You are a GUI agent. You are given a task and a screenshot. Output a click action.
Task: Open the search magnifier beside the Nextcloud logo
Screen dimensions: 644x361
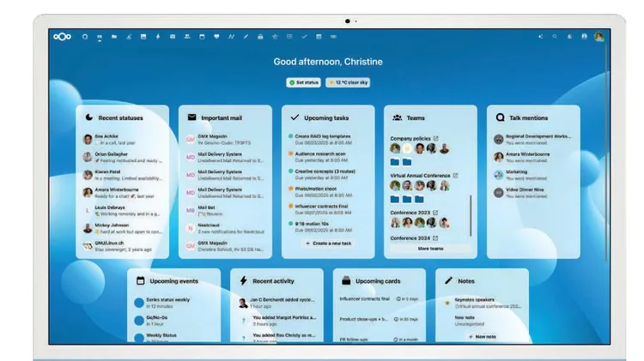(x=84, y=37)
